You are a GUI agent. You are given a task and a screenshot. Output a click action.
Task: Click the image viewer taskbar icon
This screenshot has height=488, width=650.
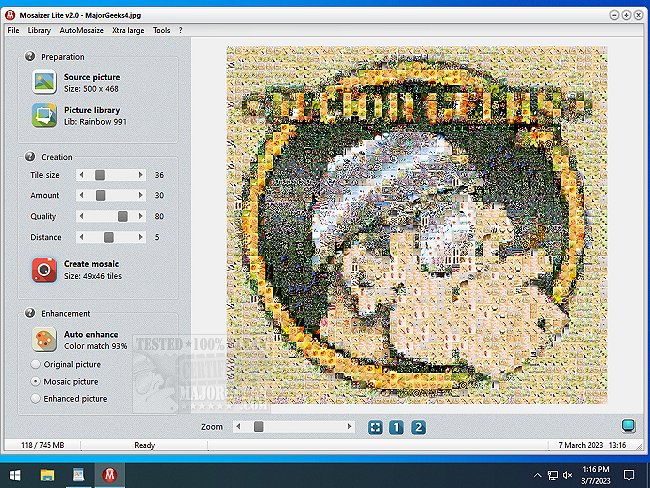click(x=78, y=475)
